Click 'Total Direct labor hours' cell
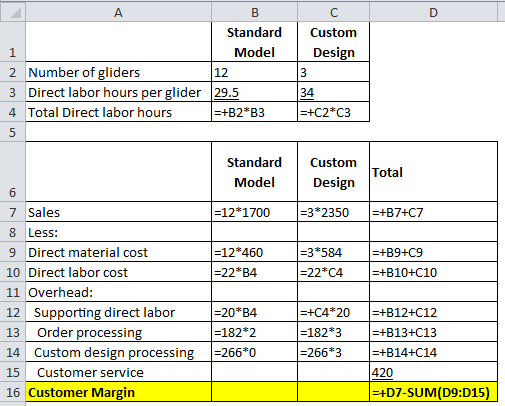Viewport: 505px width, 406px height. 118,112
